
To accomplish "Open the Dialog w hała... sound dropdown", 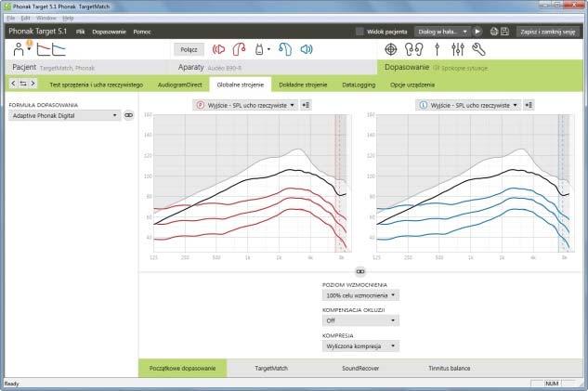I will pos(442,32).
